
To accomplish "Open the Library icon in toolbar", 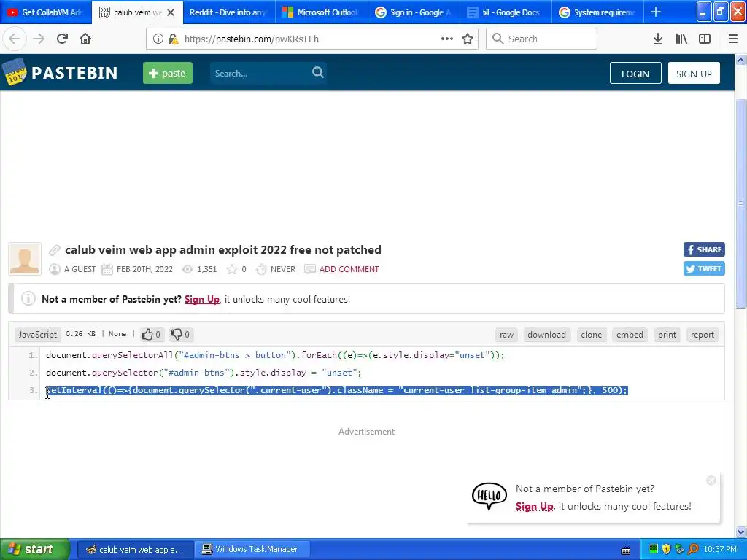I will [x=681, y=39].
